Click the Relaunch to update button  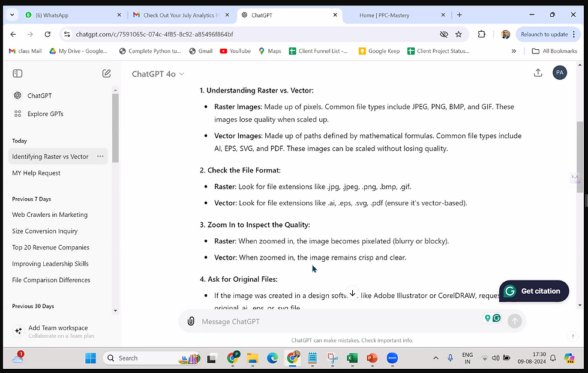(544, 35)
